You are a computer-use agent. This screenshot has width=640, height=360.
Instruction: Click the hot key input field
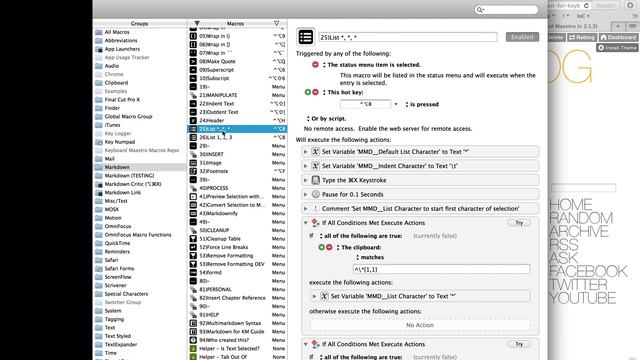pyautogui.click(x=365, y=104)
